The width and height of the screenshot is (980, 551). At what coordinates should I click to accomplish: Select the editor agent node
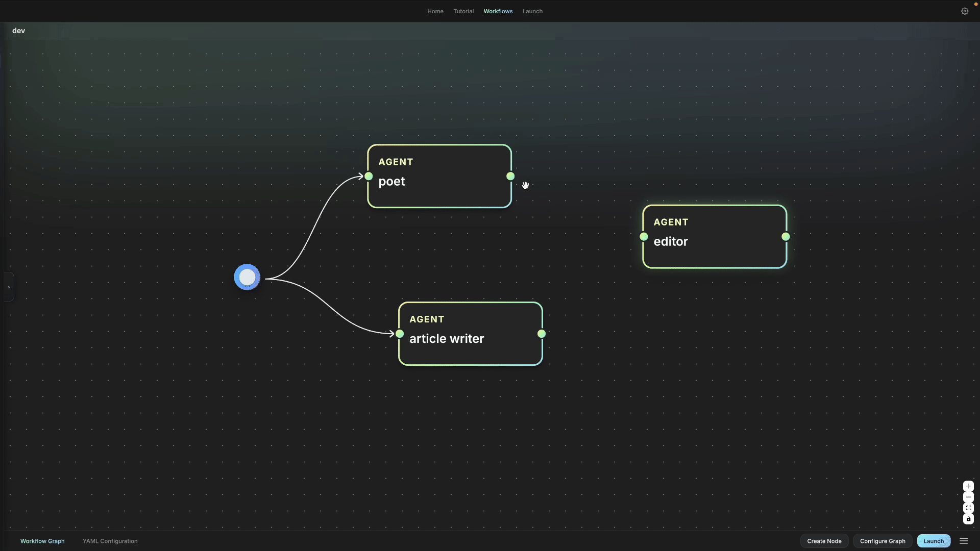tap(715, 237)
